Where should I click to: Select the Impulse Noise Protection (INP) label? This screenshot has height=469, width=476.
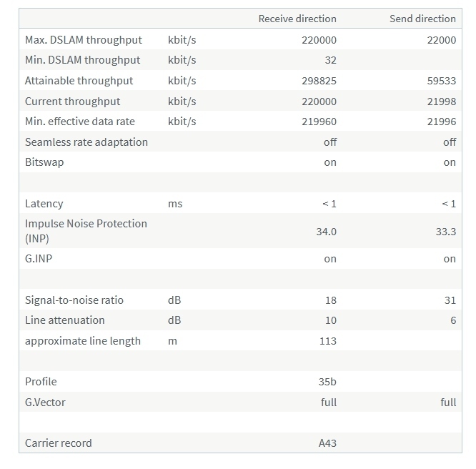click(x=86, y=231)
